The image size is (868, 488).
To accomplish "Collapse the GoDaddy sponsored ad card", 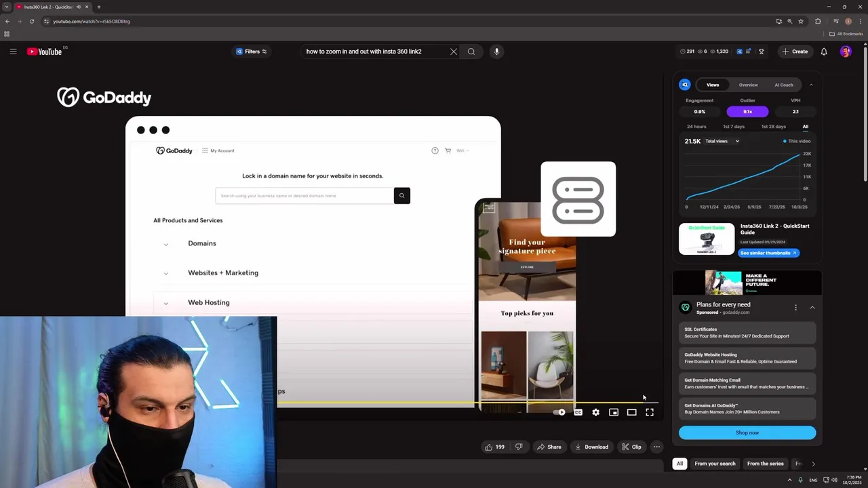I will [x=812, y=308].
